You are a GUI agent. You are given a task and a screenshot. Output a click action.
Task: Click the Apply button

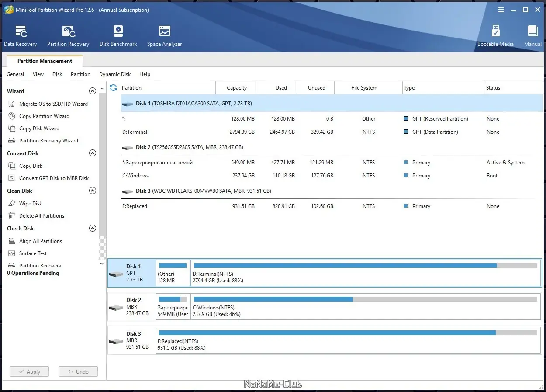[x=29, y=372]
